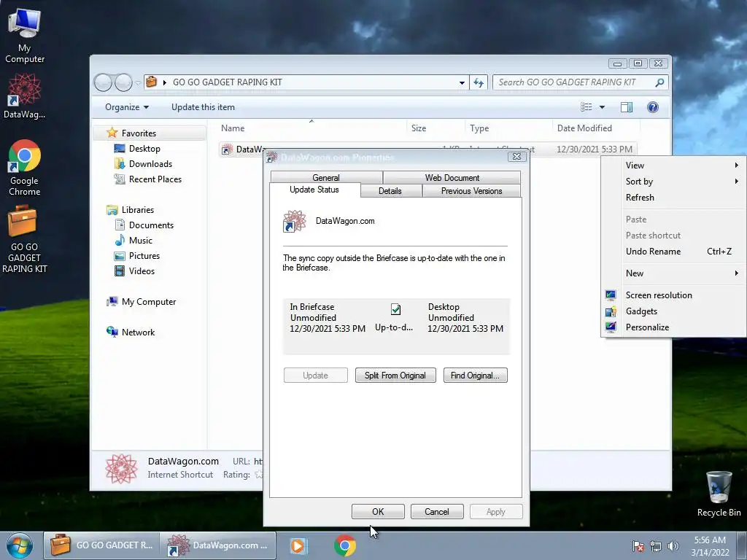The image size is (747, 560).
Task: Click Split From Original button
Action: coord(395,376)
